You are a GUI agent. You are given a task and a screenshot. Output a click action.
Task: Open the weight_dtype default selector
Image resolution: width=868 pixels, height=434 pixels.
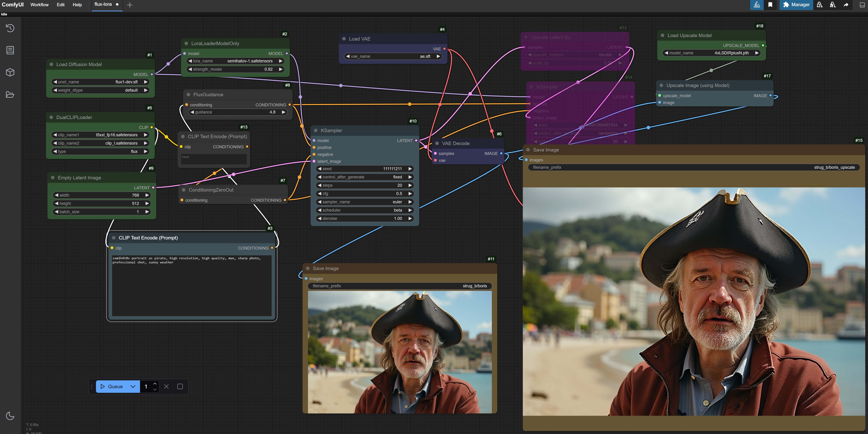[100, 90]
